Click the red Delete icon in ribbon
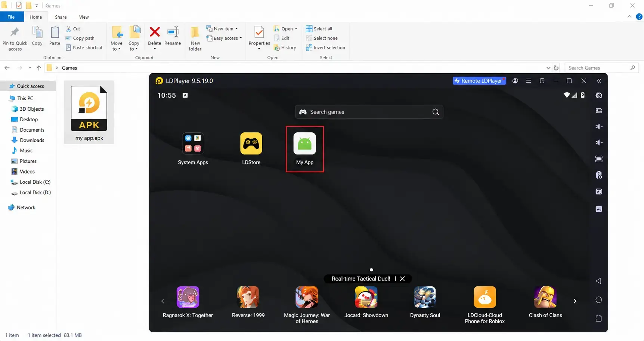644x341 pixels. click(155, 32)
